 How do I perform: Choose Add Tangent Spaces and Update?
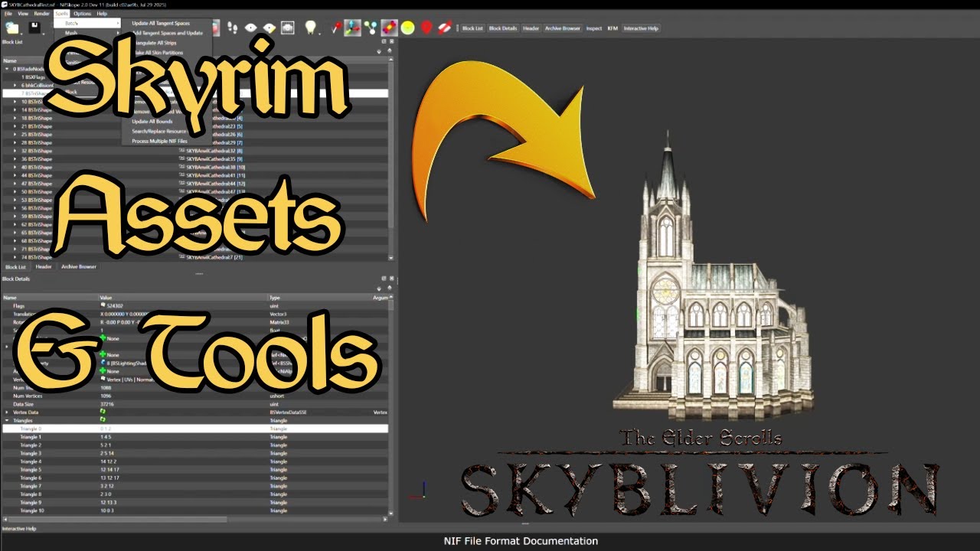pos(167,33)
